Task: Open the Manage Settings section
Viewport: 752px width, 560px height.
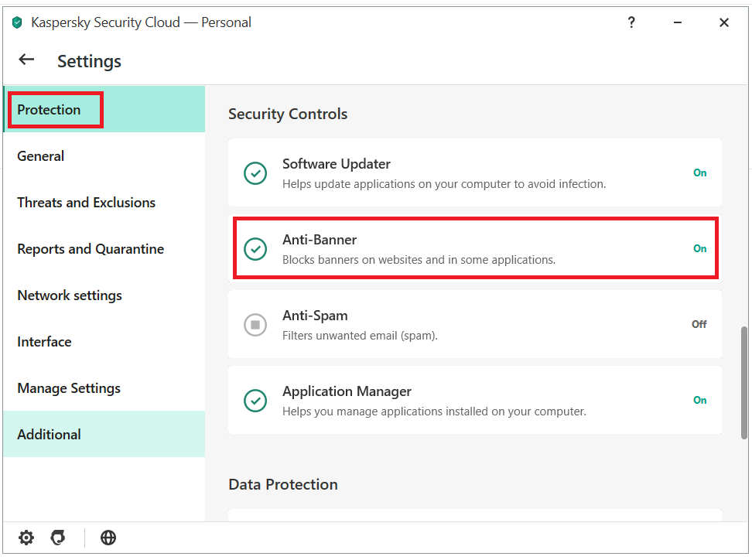Action: coord(104,388)
